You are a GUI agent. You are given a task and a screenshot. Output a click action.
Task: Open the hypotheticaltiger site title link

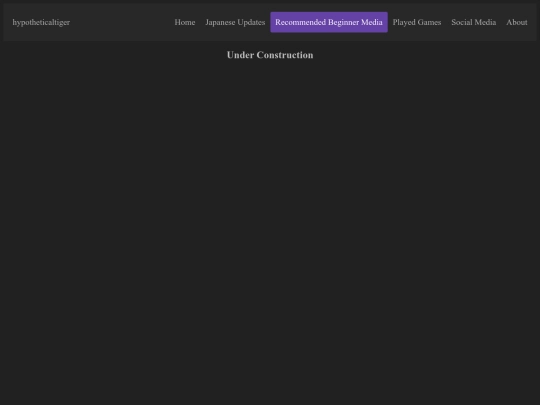(x=41, y=22)
